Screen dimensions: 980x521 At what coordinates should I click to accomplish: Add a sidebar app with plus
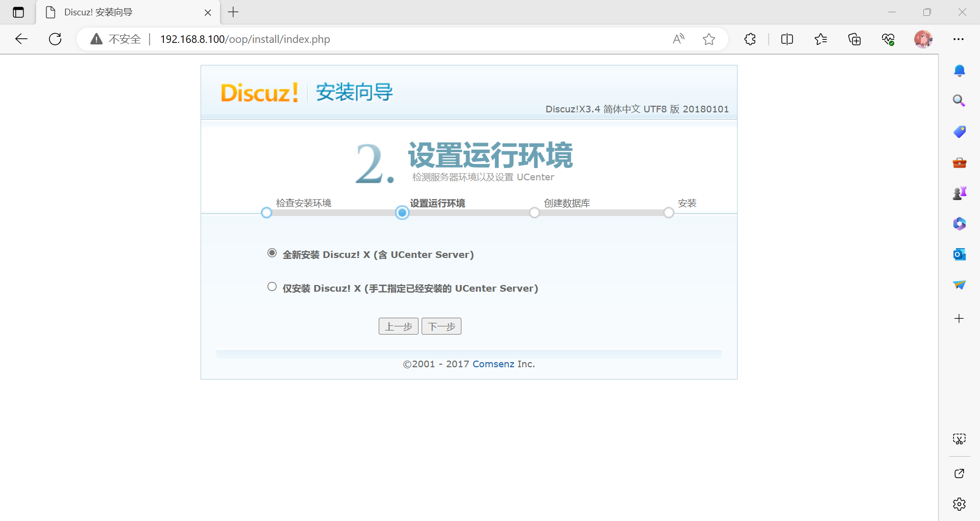click(x=960, y=319)
